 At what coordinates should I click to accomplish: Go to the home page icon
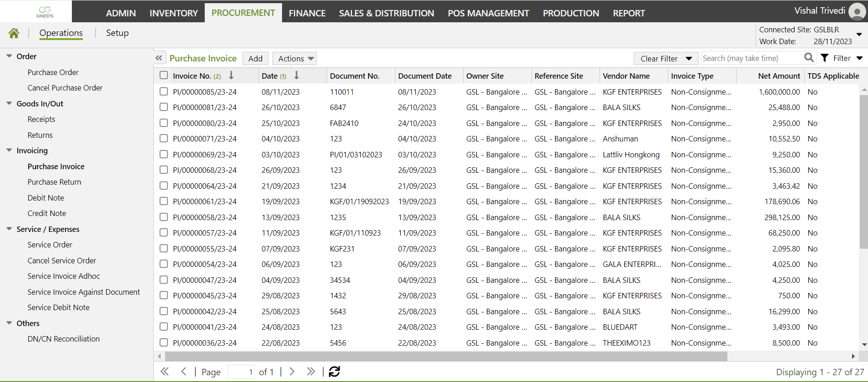(x=14, y=33)
